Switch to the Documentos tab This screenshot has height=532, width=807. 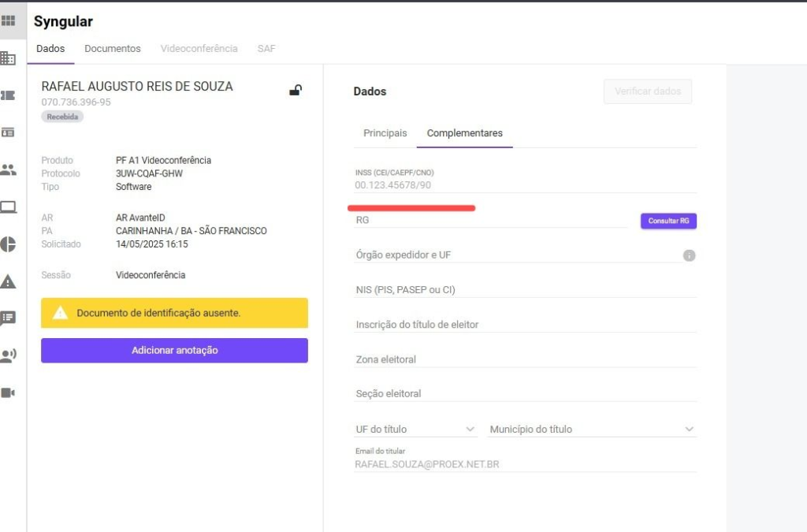coord(113,49)
